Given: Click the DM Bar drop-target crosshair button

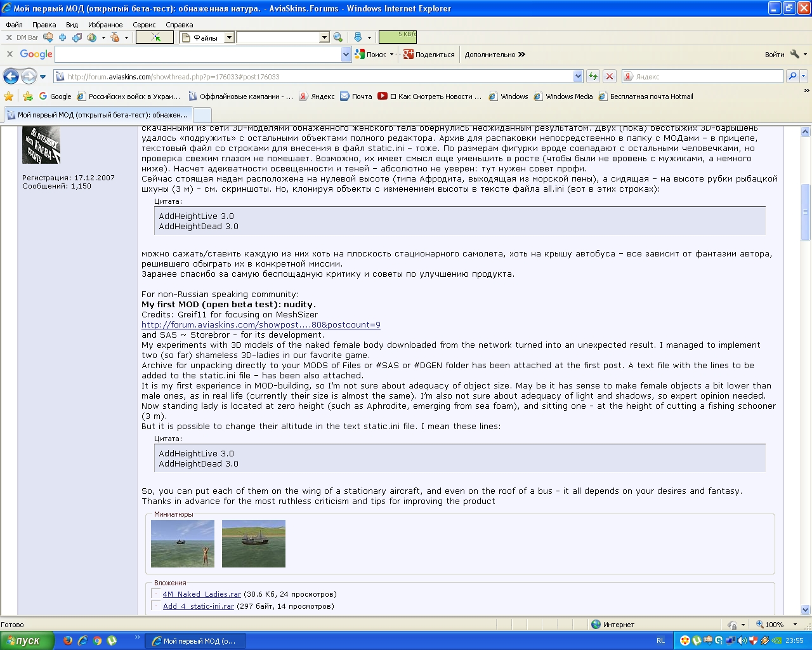Looking at the screenshot, I should (155, 37).
